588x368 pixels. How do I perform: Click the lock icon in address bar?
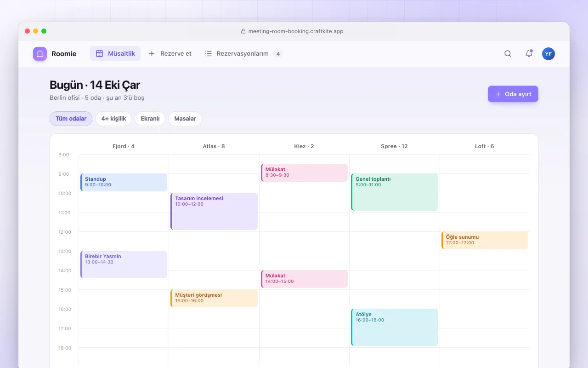coord(243,31)
